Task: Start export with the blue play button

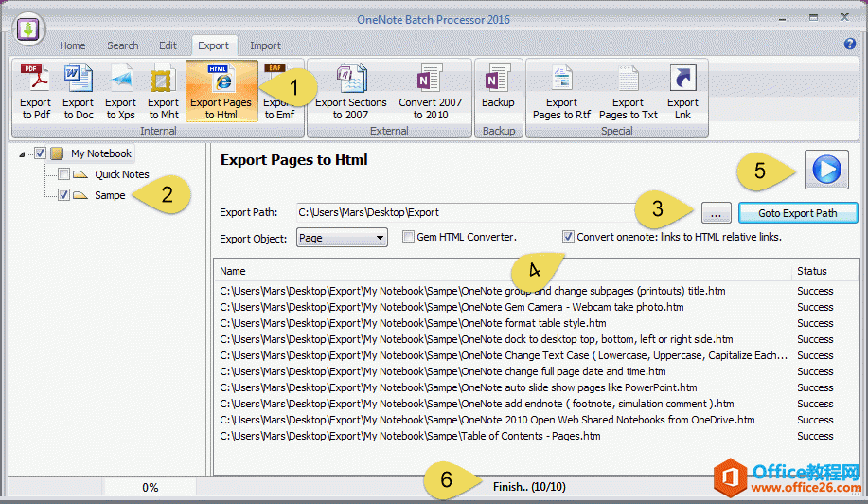Action: [x=826, y=170]
